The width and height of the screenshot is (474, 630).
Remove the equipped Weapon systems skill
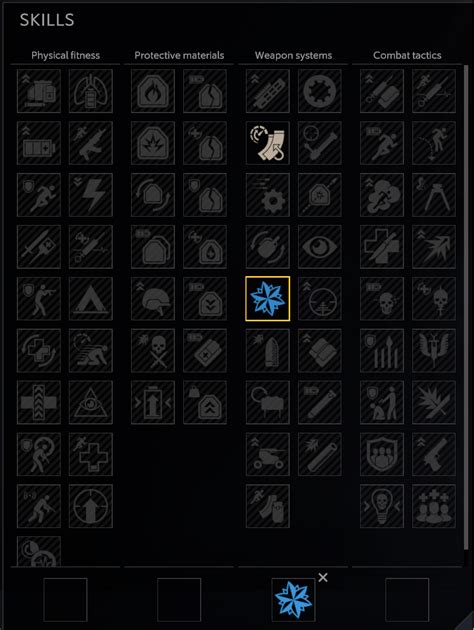coord(323,578)
